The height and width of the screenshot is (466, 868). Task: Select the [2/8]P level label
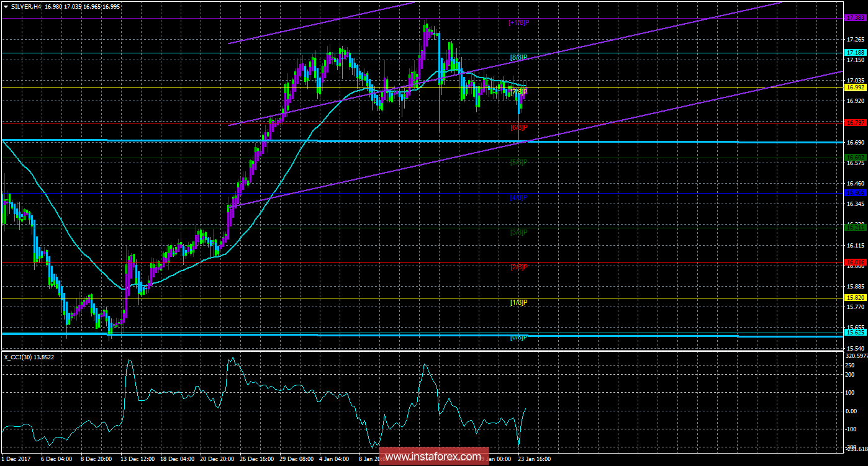[x=518, y=267]
